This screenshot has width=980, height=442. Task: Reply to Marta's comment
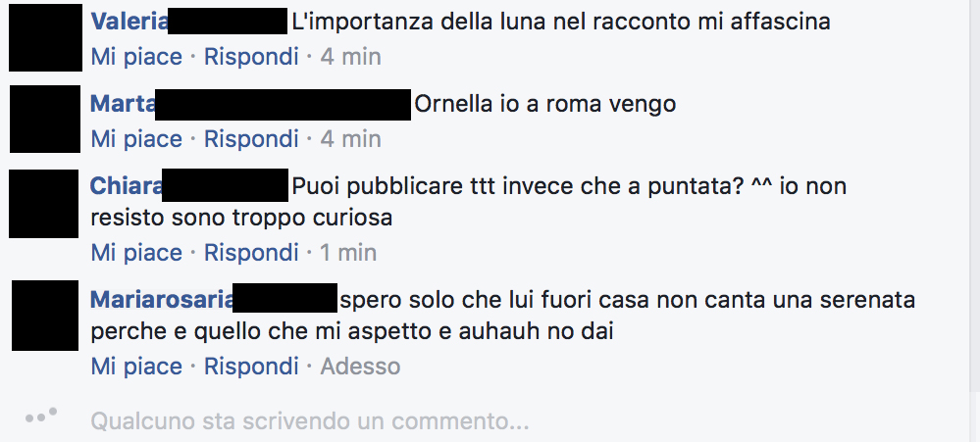(x=251, y=138)
